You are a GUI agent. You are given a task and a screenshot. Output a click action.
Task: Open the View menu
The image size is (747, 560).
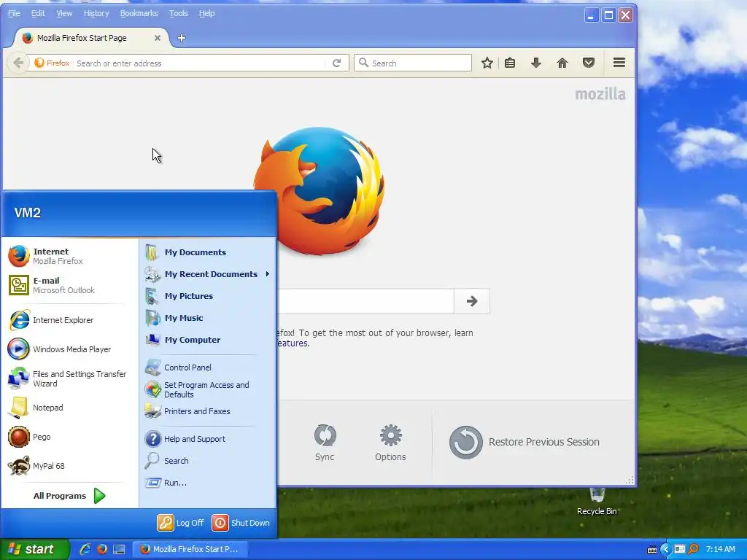[64, 13]
